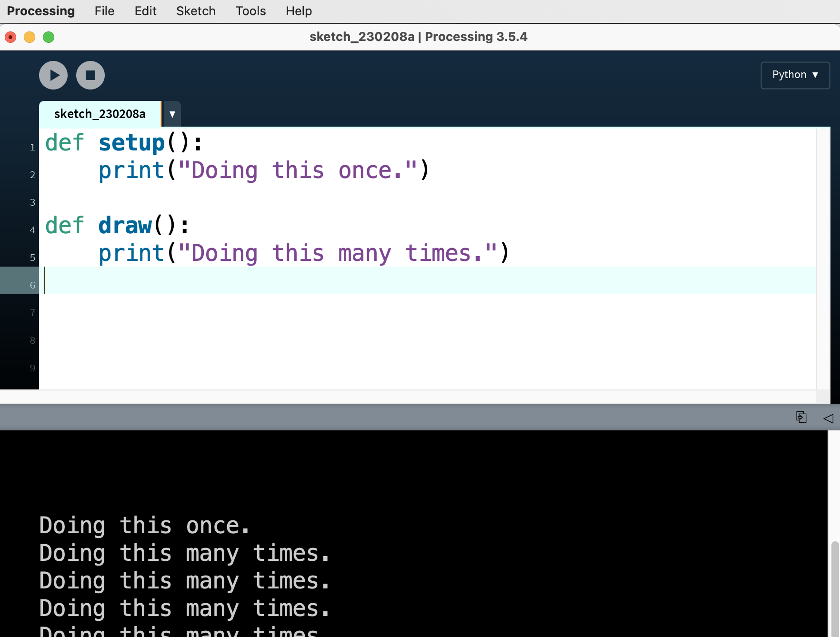Open the Processing application menu
Image resolution: width=840 pixels, height=637 pixels.
[x=41, y=11]
